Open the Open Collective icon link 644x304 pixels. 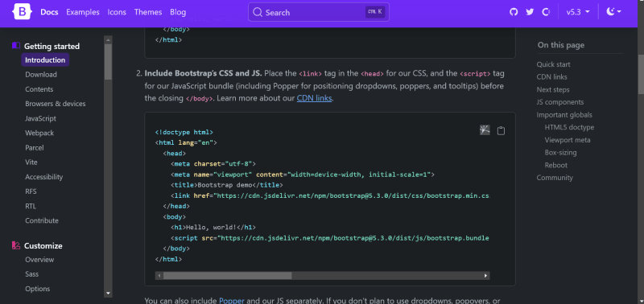546,12
